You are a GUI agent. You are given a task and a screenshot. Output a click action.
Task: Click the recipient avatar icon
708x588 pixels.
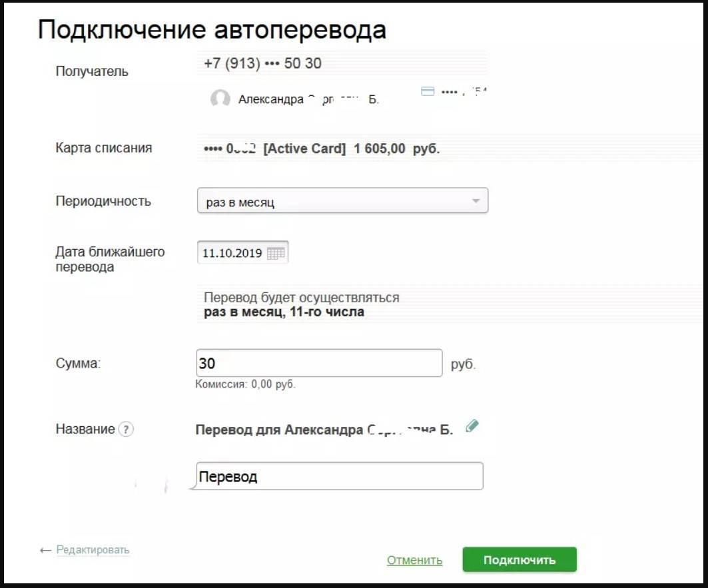point(220,100)
